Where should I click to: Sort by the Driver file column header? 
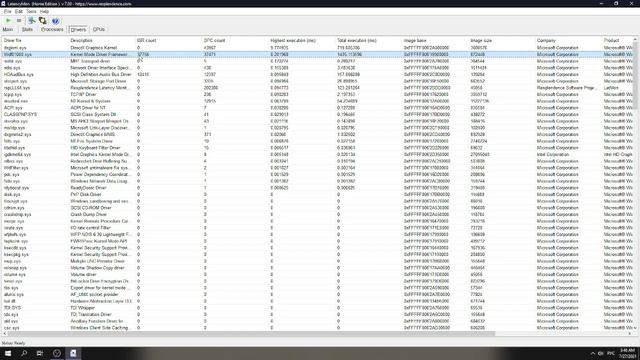click(x=35, y=40)
